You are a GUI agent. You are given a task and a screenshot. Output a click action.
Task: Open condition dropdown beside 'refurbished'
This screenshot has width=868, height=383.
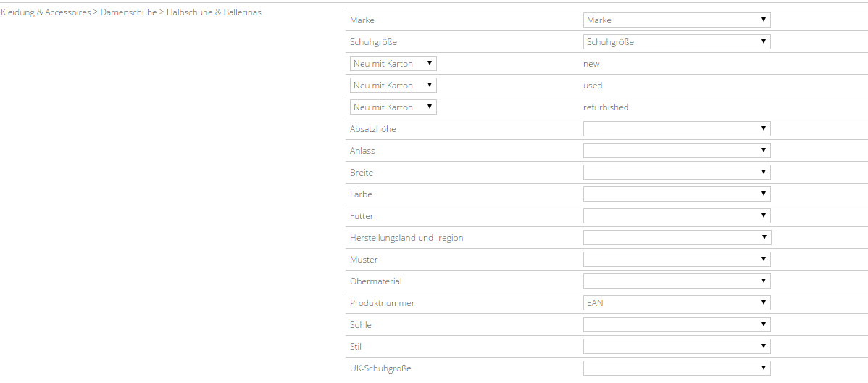(393, 107)
